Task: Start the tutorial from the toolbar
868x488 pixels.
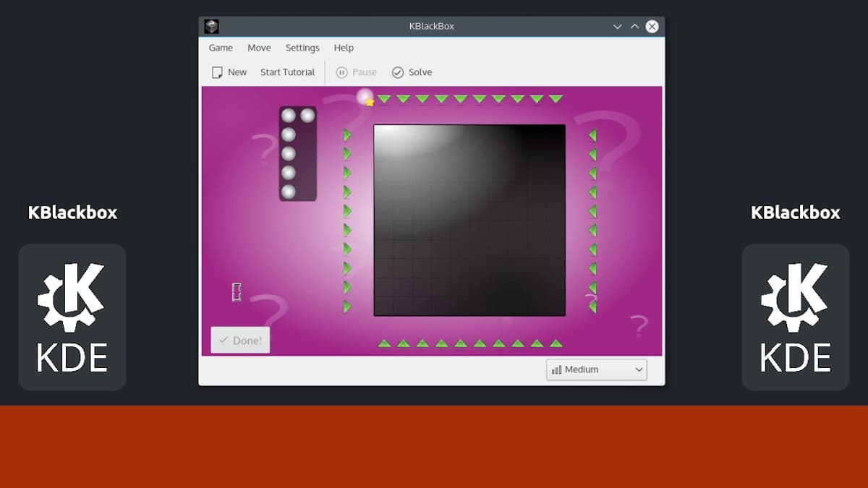Action: [x=287, y=72]
